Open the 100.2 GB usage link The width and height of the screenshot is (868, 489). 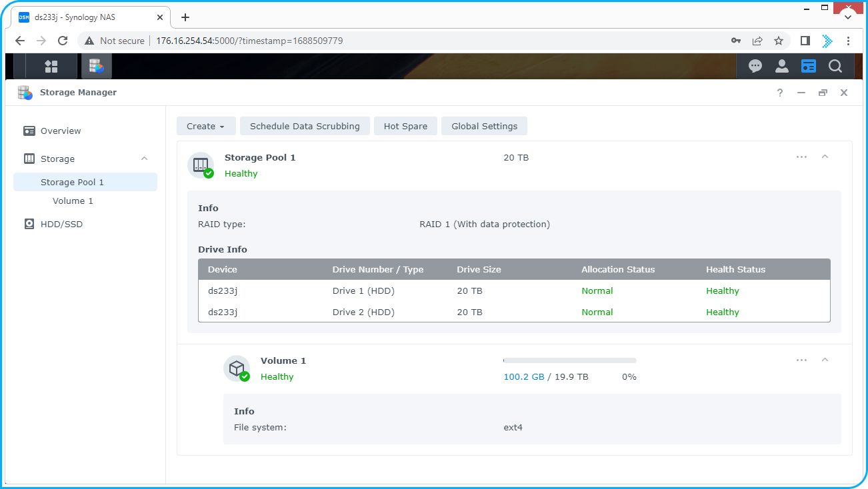pyautogui.click(x=524, y=376)
